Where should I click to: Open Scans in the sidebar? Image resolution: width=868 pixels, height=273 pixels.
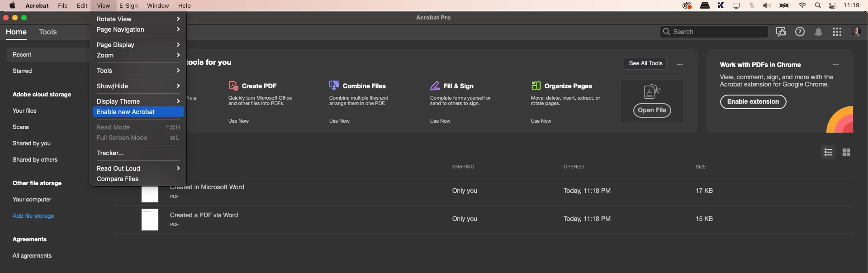[21, 127]
